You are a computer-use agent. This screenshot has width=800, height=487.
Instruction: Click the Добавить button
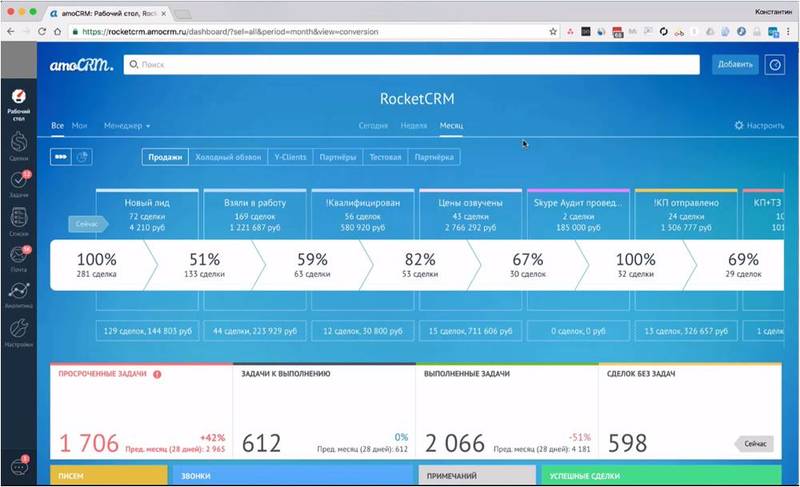coord(735,65)
